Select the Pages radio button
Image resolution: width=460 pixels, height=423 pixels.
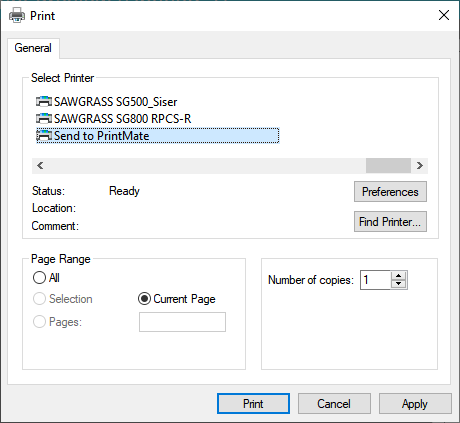point(39,322)
